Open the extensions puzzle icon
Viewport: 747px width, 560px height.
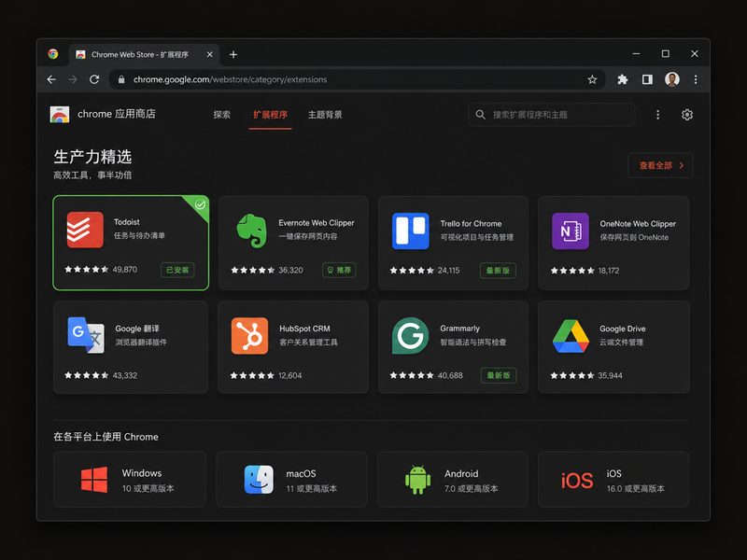click(x=622, y=79)
